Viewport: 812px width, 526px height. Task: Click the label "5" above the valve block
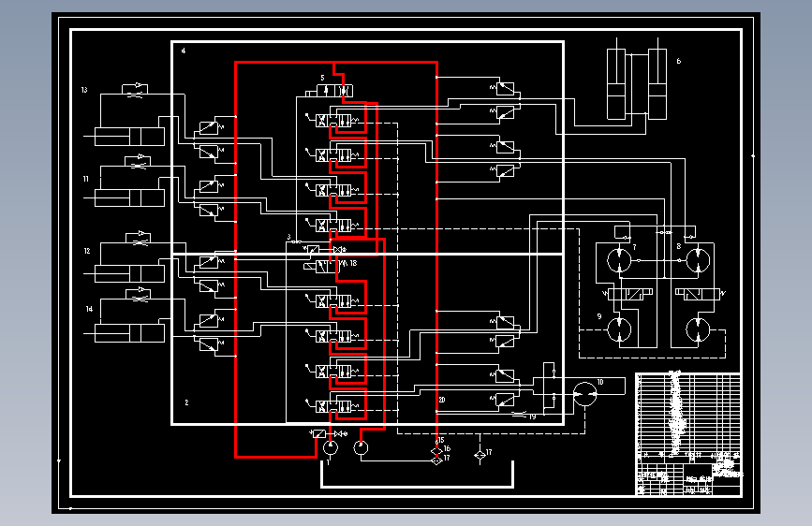pos(322,79)
